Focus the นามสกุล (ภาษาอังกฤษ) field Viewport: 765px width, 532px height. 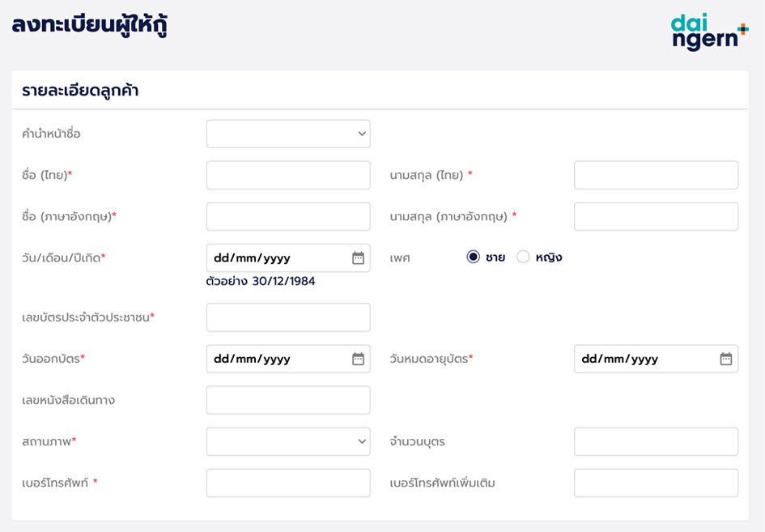point(656,216)
